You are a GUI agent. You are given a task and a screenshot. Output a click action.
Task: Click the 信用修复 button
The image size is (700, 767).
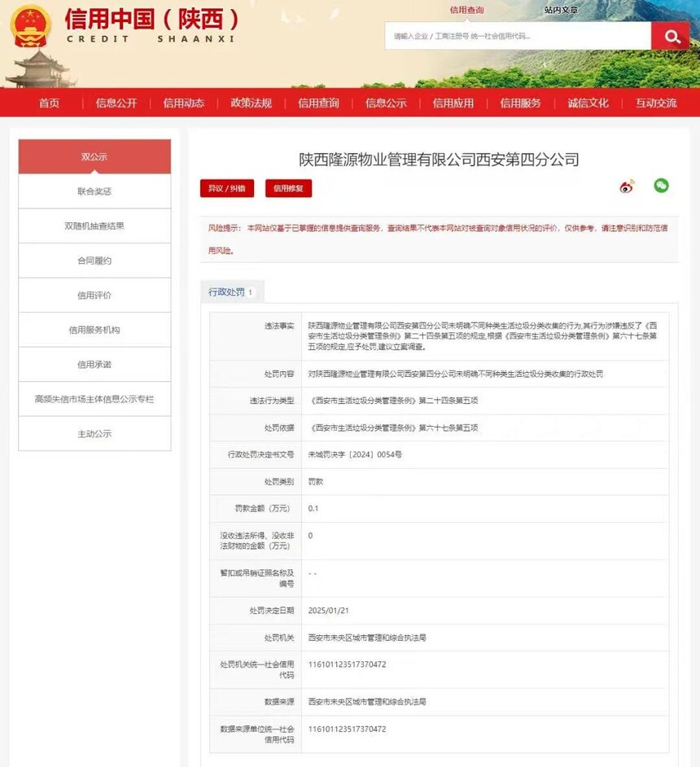[x=288, y=188]
